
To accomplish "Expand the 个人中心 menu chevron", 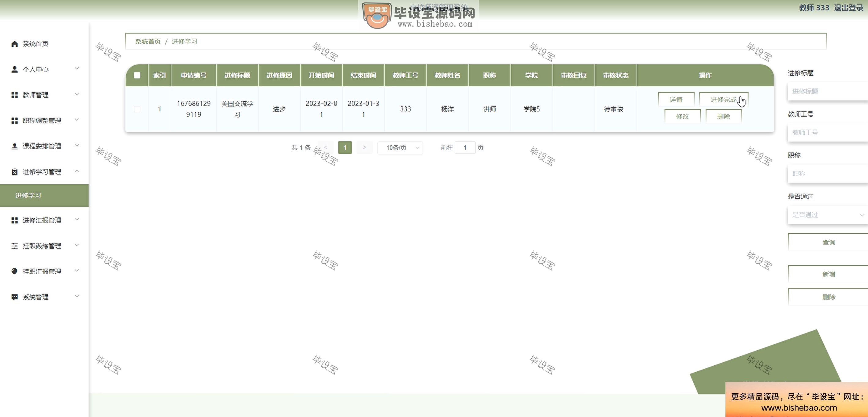I will click(x=77, y=69).
